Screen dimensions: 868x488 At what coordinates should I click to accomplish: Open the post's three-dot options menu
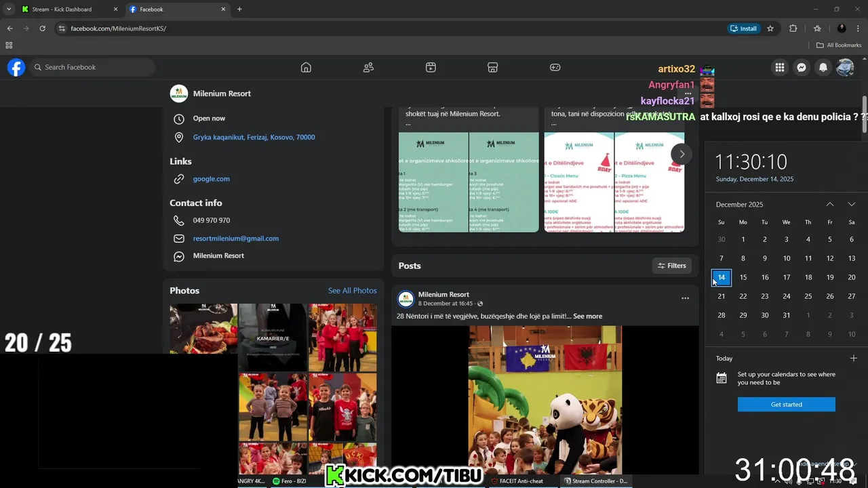(685, 298)
